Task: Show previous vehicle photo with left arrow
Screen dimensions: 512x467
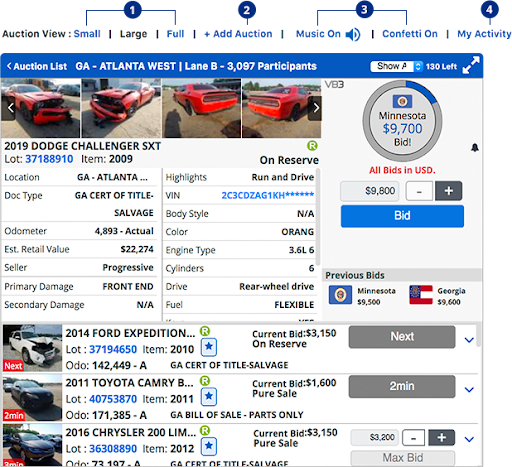Action: click(10, 108)
